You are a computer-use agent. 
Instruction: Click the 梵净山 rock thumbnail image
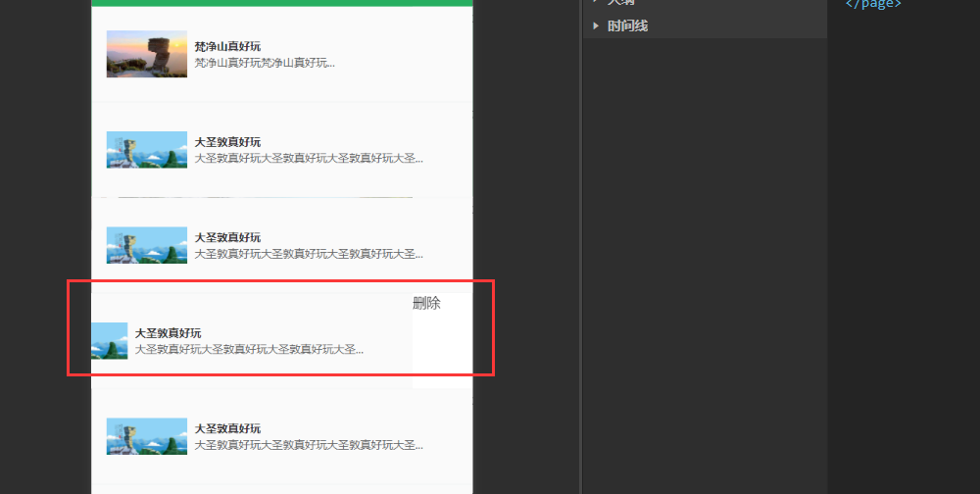tap(147, 54)
